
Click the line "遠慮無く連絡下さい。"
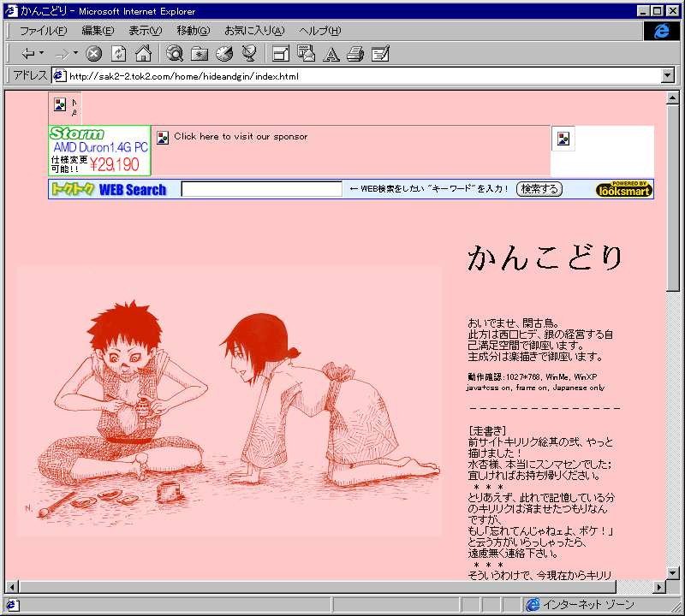(513, 554)
